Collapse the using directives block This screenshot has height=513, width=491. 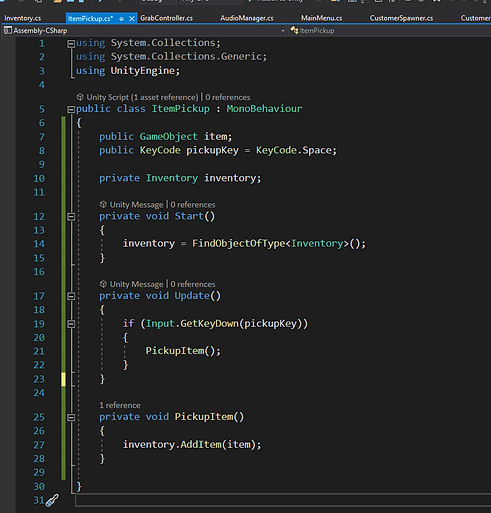(71, 44)
